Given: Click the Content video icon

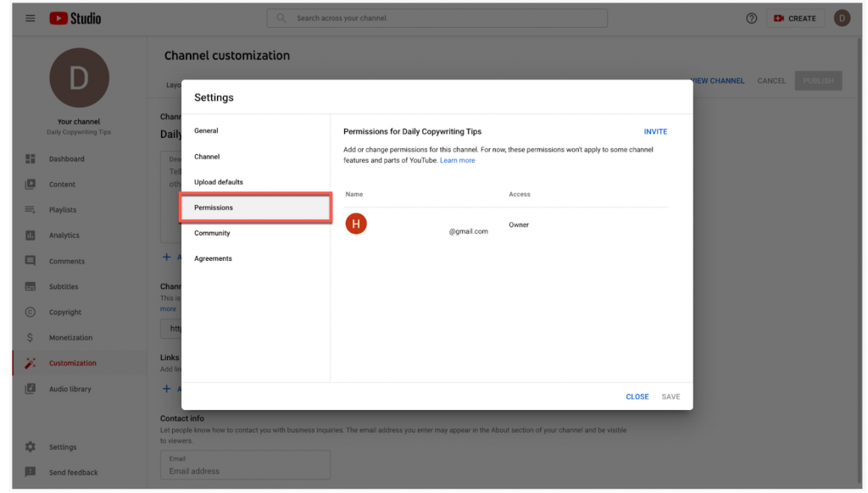Looking at the screenshot, I should [30, 185].
